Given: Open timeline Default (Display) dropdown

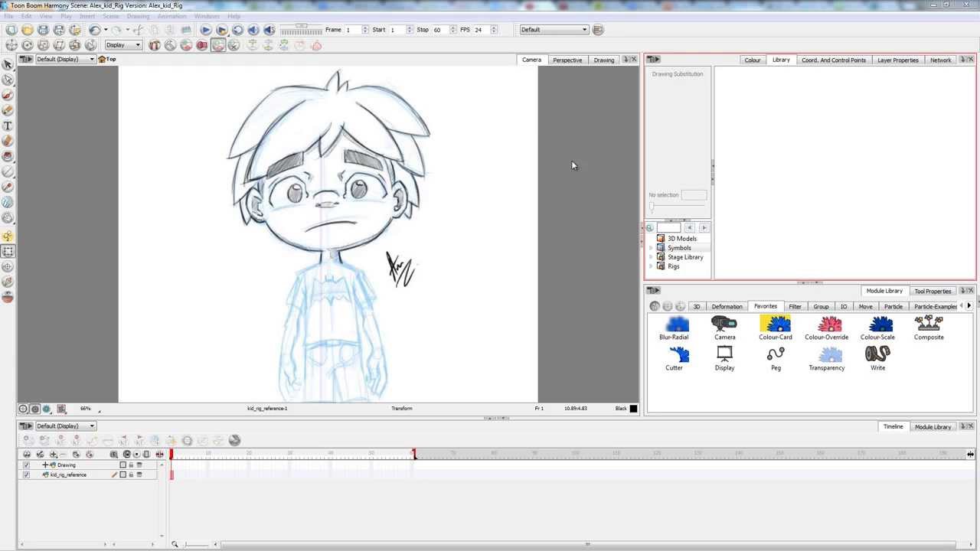Looking at the screenshot, I should click(x=65, y=426).
